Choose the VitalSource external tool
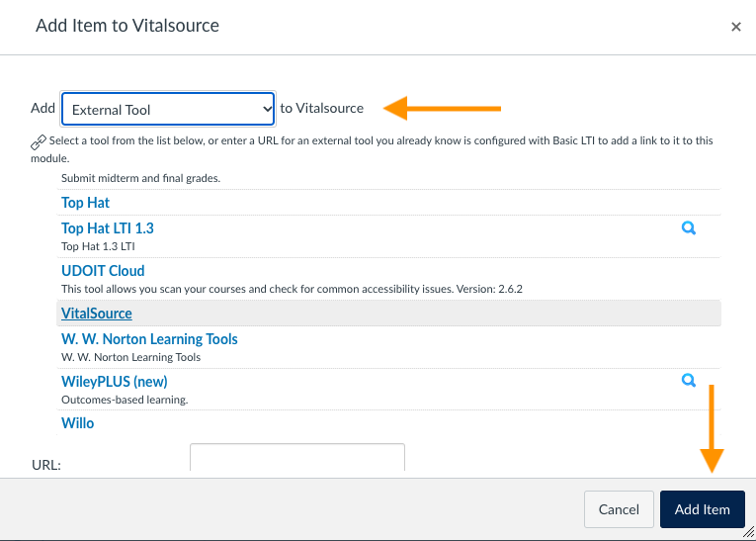The image size is (756, 541). click(x=97, y=314)
